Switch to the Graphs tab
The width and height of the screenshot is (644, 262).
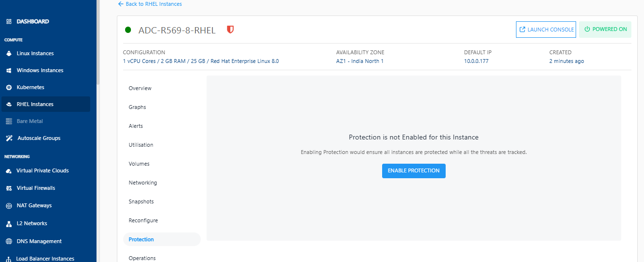click(137, 107)
